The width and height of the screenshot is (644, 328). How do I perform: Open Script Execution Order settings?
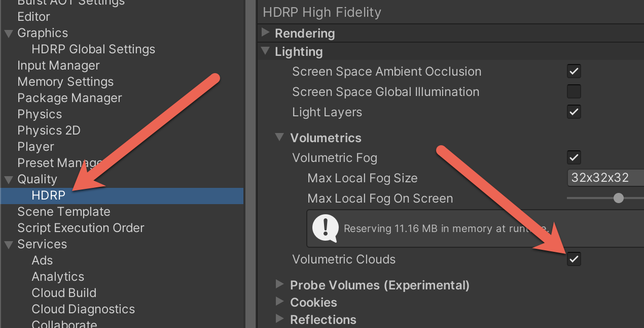[81, 228]
